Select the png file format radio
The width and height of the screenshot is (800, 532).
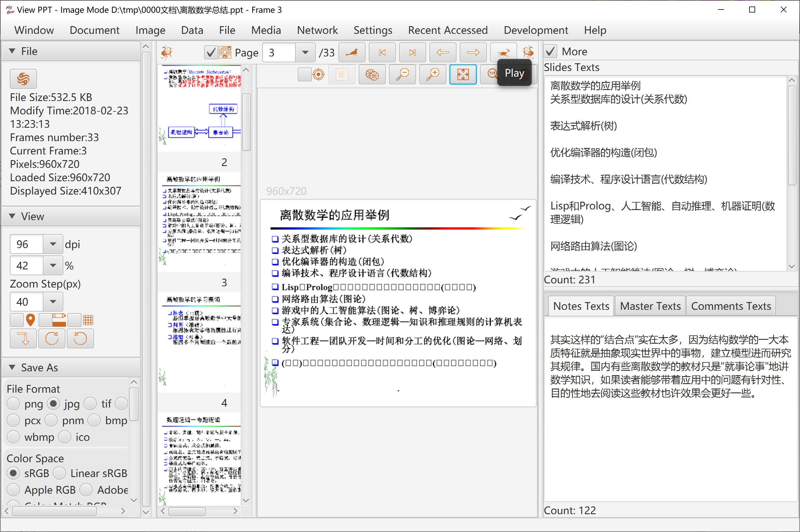click(x=13, y=404)
